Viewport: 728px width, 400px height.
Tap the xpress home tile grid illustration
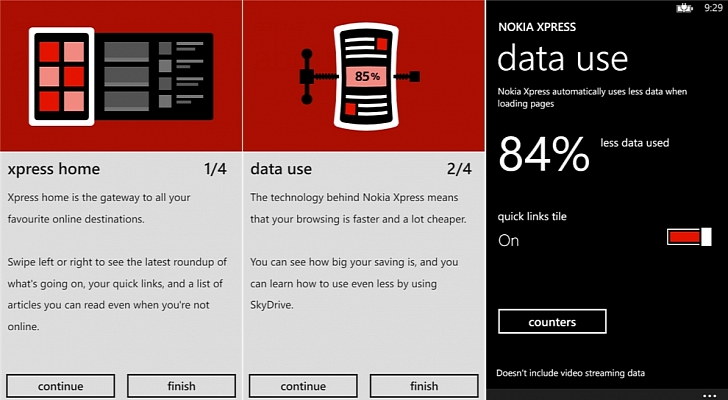[121, 77]
